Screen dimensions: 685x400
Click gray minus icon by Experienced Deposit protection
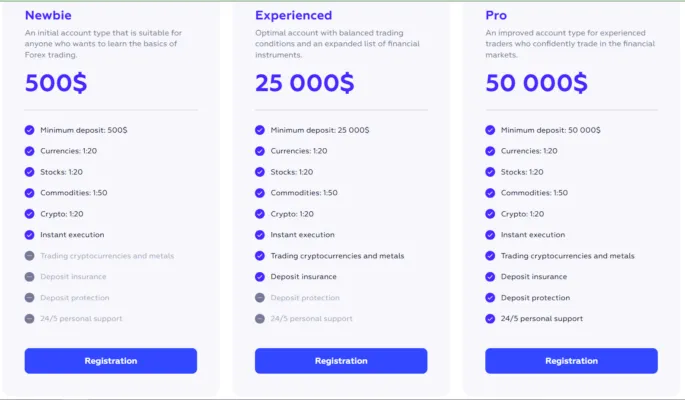[x=260, y=298]
